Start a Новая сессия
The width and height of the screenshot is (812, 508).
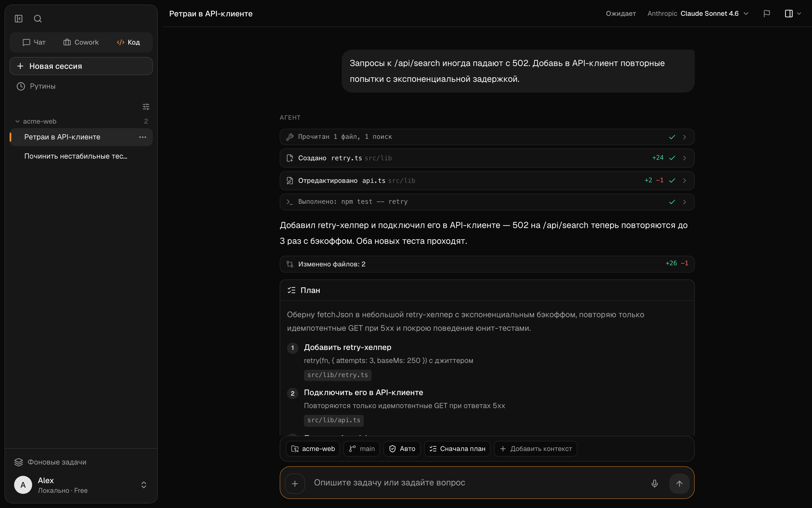(x=81, y=66)
